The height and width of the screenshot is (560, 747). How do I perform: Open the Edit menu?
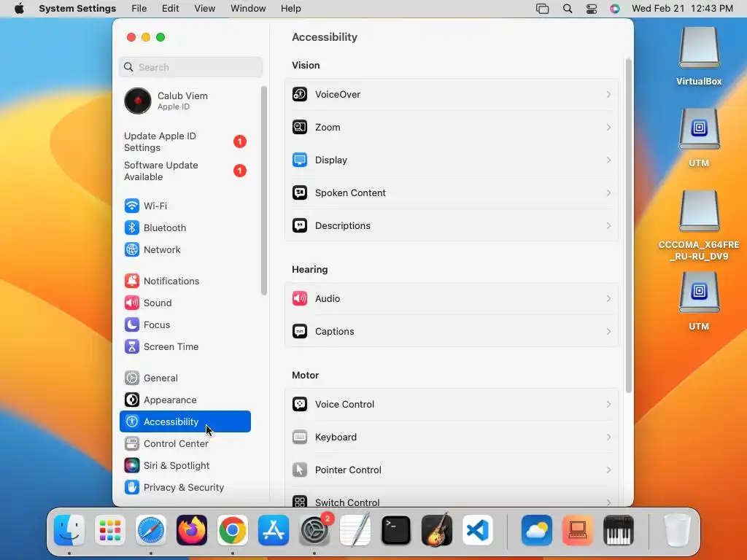pos(170,9)
